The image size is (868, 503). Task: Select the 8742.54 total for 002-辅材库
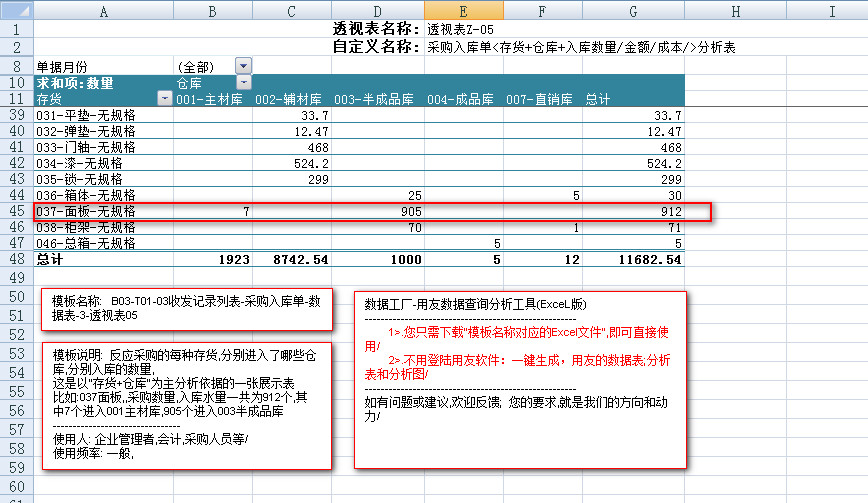[x=292, y=260]
